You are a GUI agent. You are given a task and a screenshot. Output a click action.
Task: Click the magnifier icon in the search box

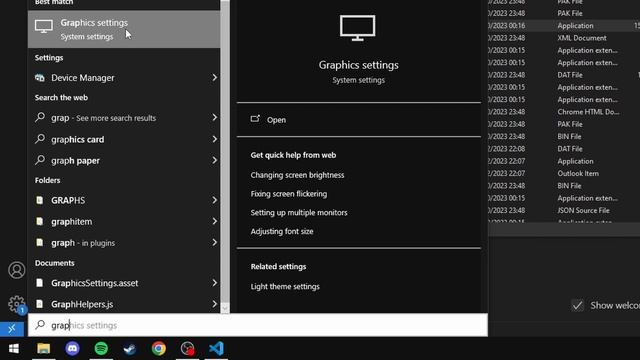click(40, 325)
